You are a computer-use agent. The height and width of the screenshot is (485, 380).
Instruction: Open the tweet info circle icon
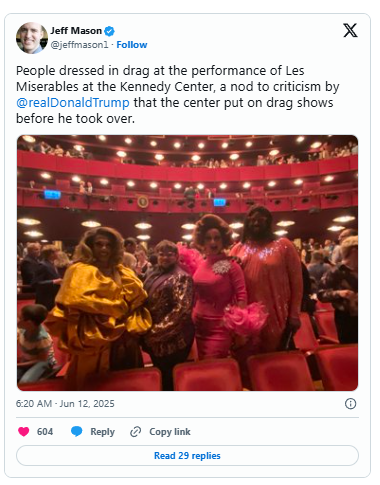point(350,404)
